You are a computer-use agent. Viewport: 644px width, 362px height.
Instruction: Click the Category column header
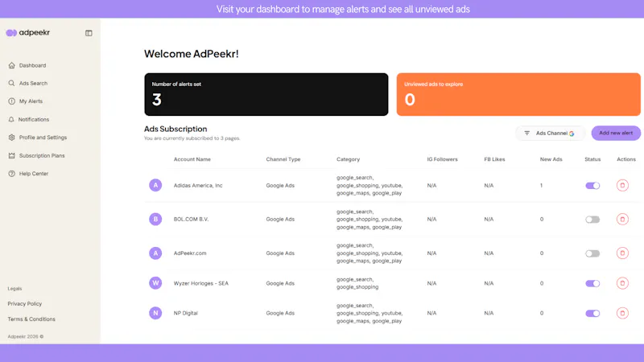[348, 159]
